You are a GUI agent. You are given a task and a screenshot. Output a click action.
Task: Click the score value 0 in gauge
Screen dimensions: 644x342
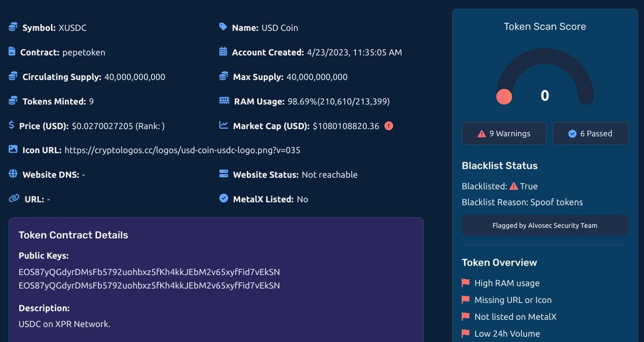tap(545, 95)
